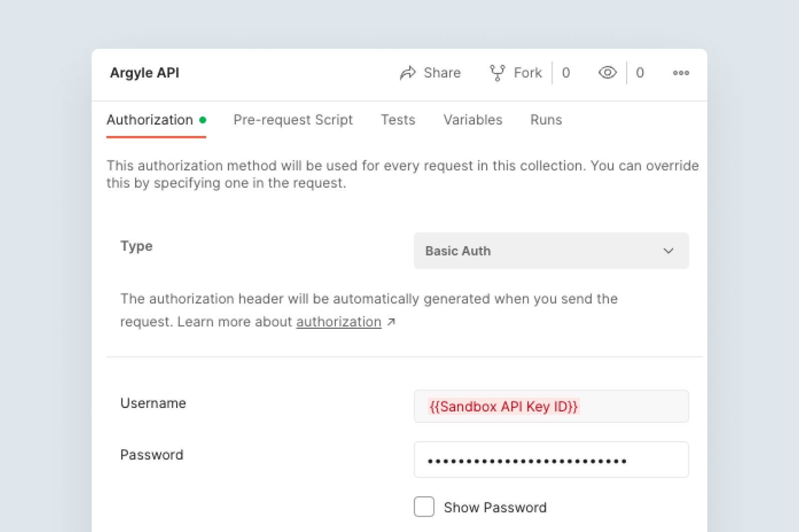Click the watch count number
This screenshot has height=532, width=799.
pyautogui.click(x=640, y=73)
